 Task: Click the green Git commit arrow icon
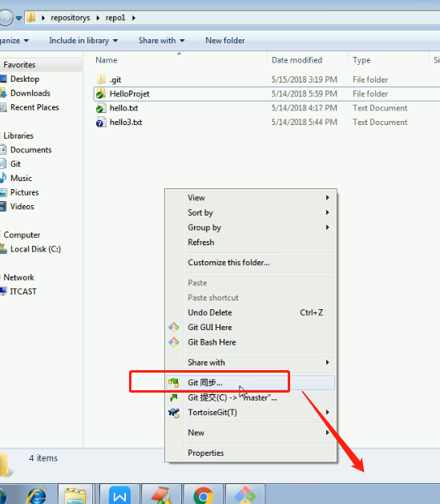[174, 397]
